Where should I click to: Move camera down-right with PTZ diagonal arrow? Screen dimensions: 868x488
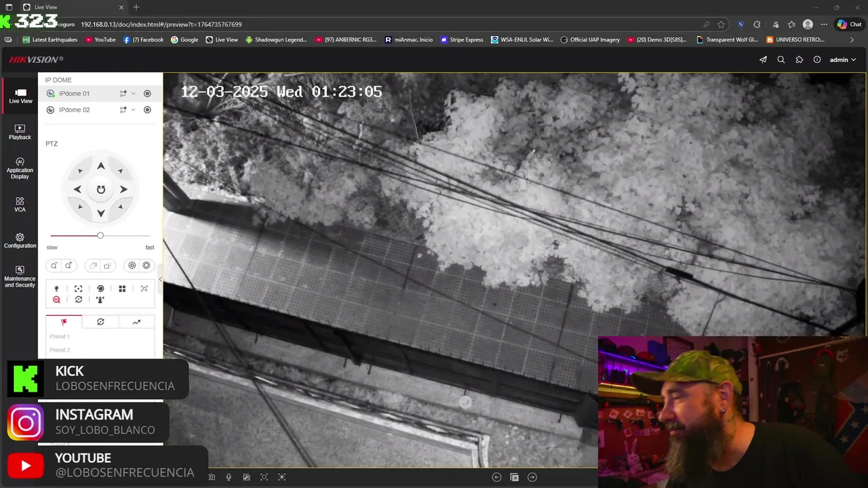[x=120, y=207]
